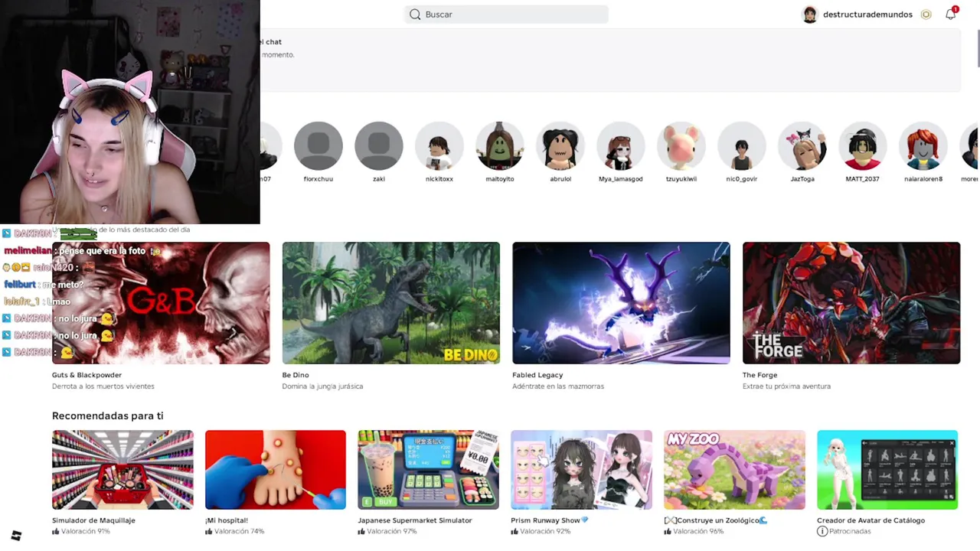Click the 'Domina la jungla jurásica' subtitle
This screenshot has width=980, height=551.
tap(322, 386)
